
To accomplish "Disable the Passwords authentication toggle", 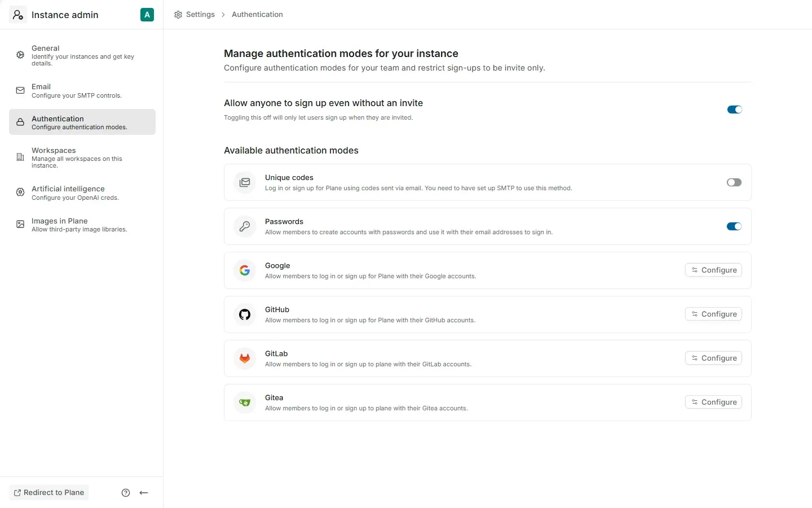I will coord(734,226).
